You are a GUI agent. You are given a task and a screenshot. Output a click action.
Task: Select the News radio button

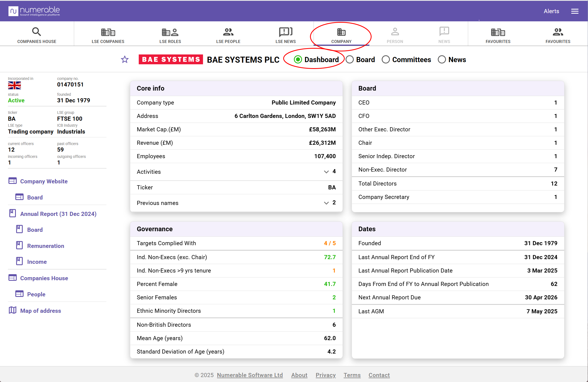pos(442,60)
